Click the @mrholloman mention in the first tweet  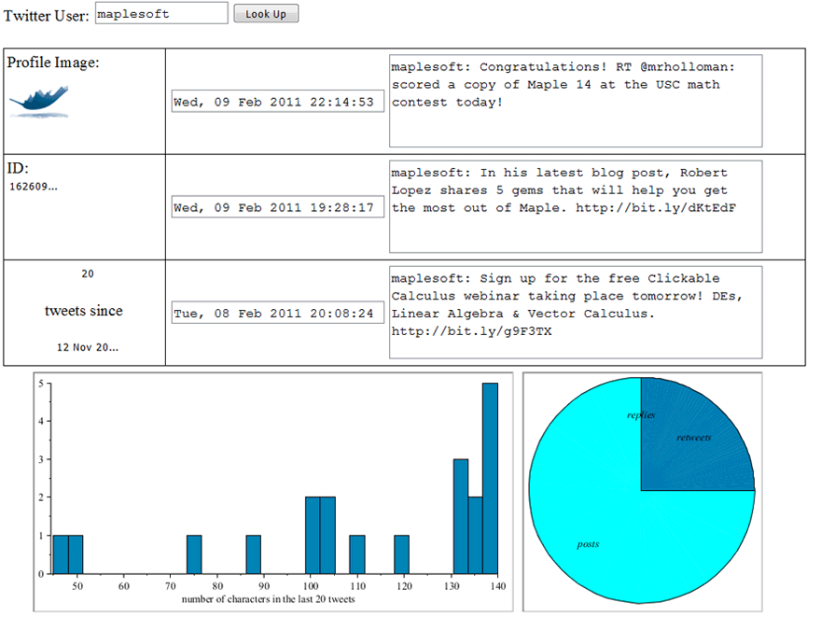(x=688, y=67)
